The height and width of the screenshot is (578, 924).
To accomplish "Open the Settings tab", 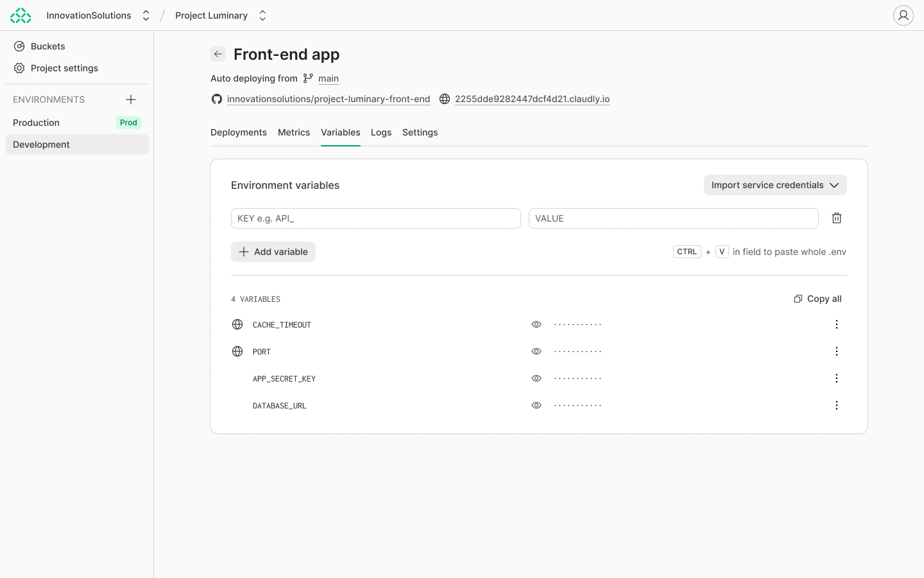I will [x=420, y=132].
